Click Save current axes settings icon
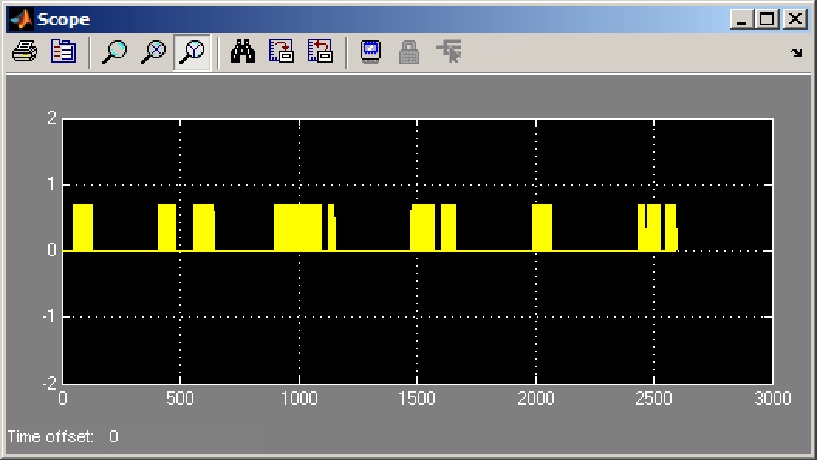The image size is (819, 460). (x=282, y=52)
